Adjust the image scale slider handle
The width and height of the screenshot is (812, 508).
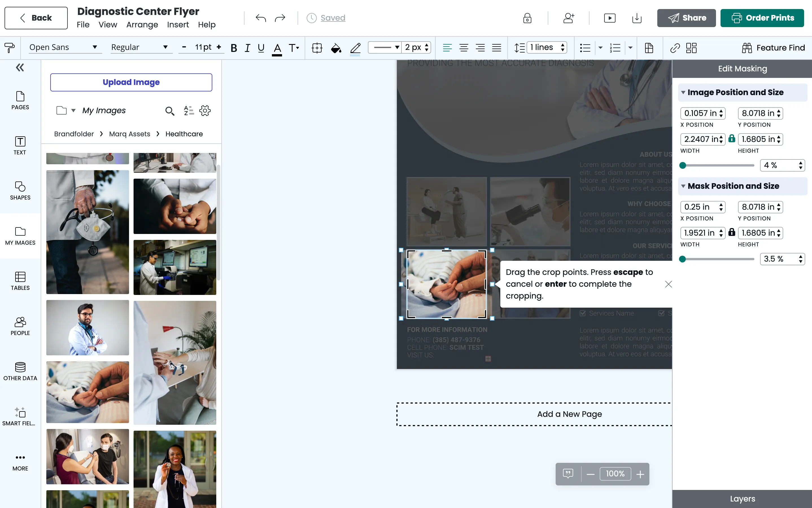coord(682,165)
